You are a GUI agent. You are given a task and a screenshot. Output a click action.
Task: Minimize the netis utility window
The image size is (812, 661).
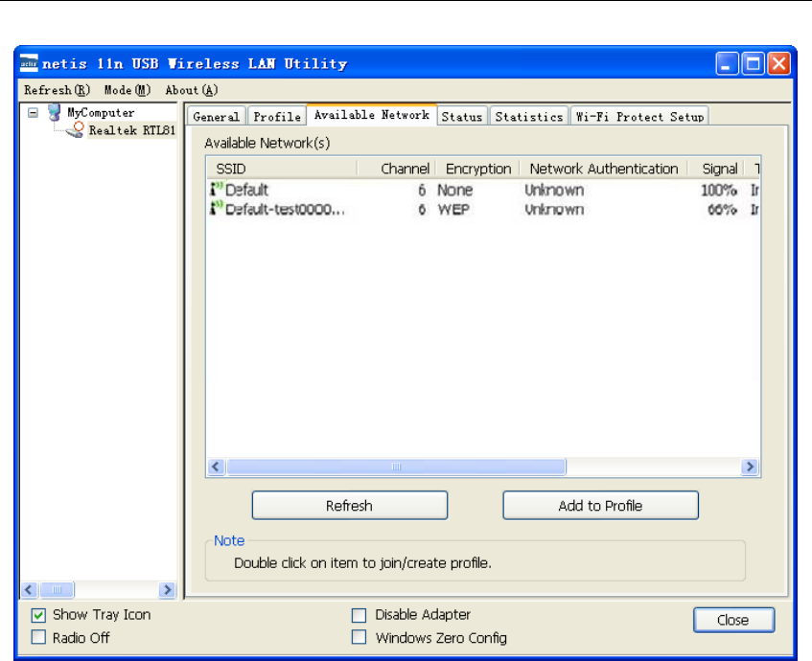(x=727, y=64)
